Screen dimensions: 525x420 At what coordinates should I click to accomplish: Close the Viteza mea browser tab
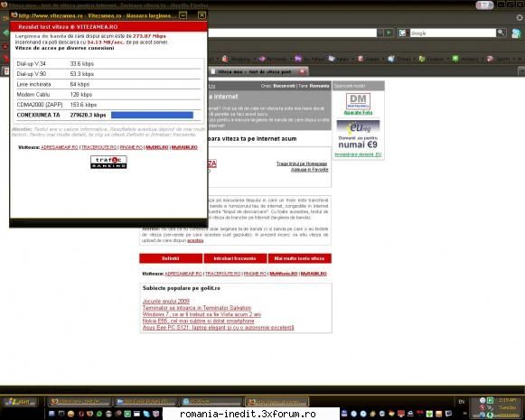coord(302,71)
